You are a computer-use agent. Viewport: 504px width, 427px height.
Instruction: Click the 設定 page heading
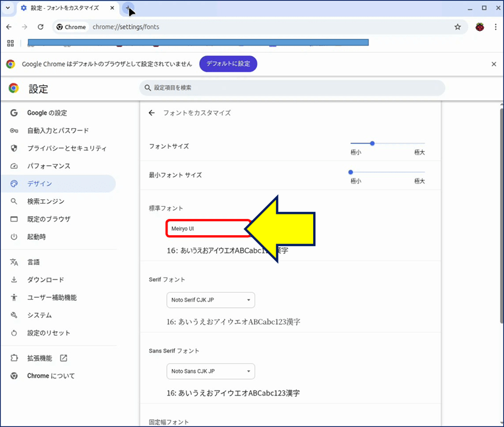[38, 89]
